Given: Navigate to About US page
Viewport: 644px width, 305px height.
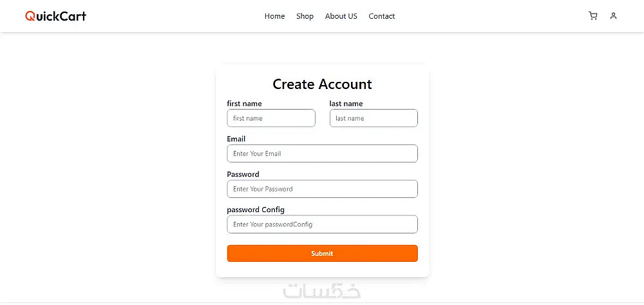Looking at the screenshot, I should [341, 16].
